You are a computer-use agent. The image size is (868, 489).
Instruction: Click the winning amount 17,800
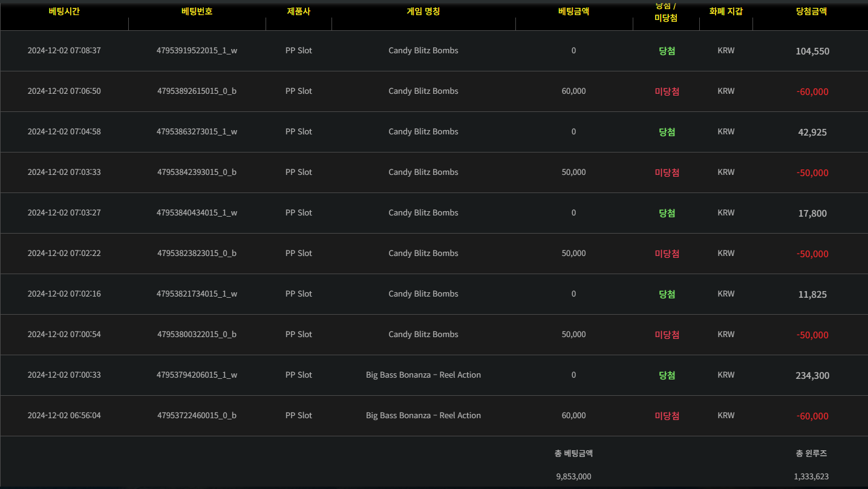pos(812,214)
